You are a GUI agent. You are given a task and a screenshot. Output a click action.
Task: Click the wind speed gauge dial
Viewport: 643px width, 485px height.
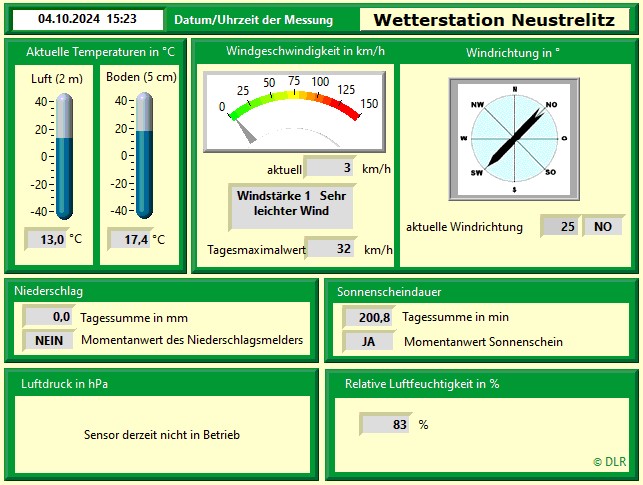click(292, 112)
